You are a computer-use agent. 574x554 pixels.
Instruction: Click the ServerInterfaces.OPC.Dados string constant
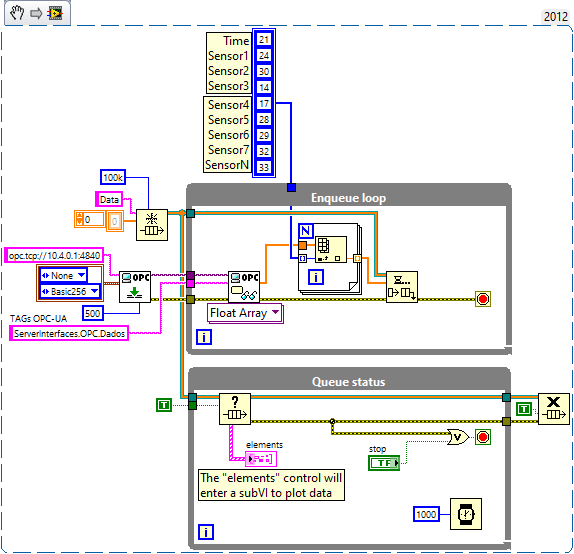click(x=69, y=333)
